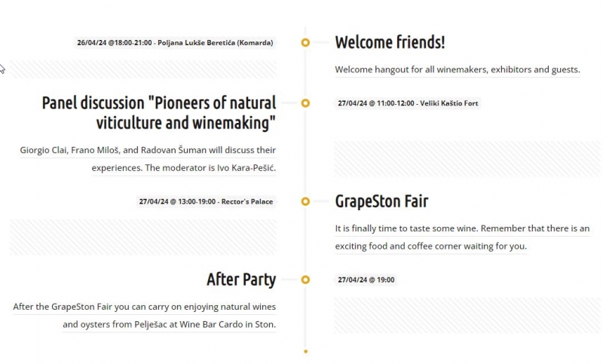Select the Panel discussion Pioneers heading
Screen dimensions: 603x364
pyautogui.click(x=159, y=113)
